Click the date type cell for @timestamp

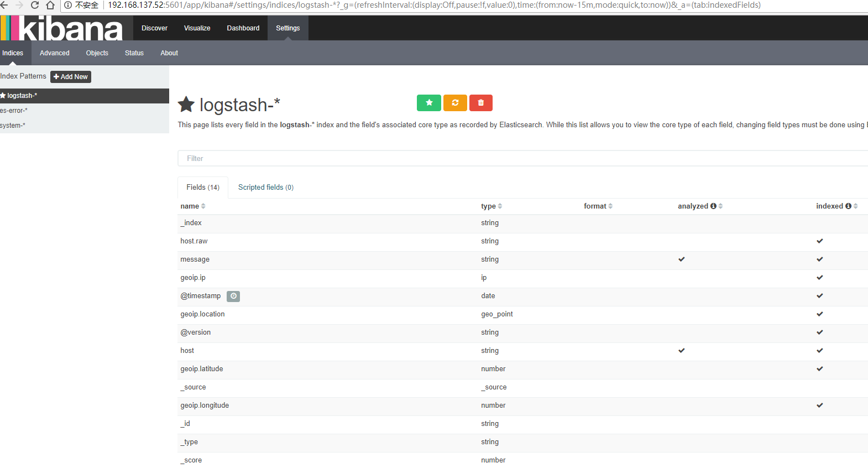tap(488, 296)
